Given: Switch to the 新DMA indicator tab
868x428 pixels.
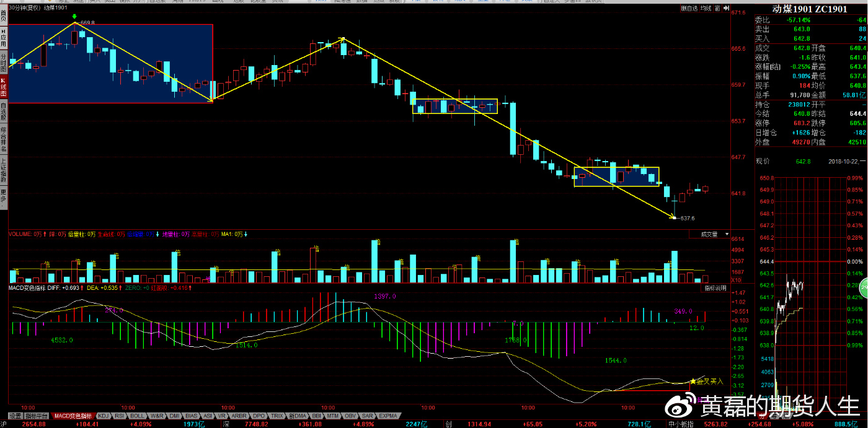Looking at the screenshot, I should pyautogui.click(x=298, y=416).
